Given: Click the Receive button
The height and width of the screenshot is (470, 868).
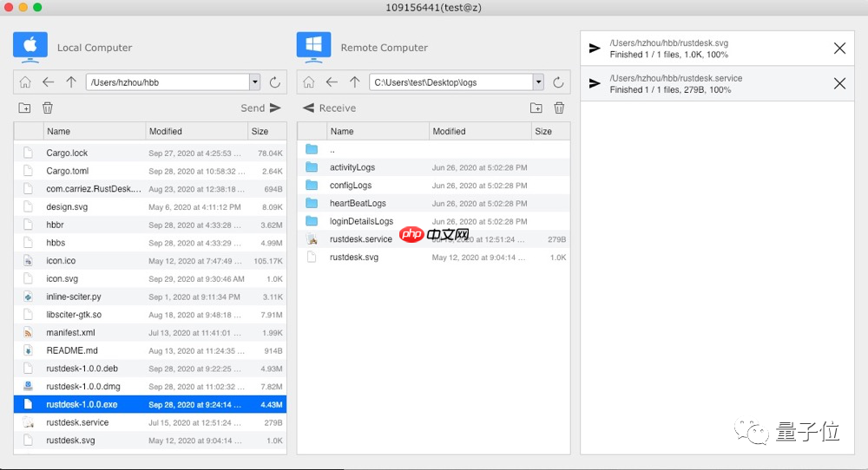Looking at the screenshot, I should click(329, 108).
